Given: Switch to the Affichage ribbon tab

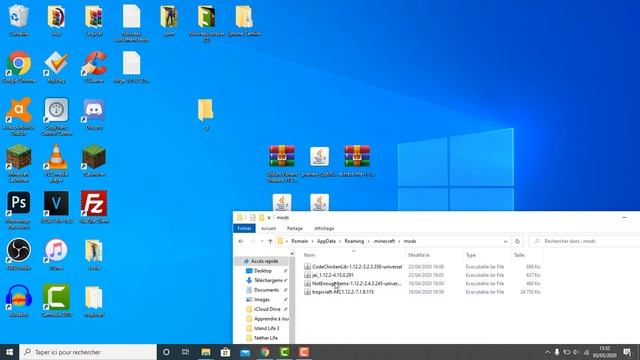Looking at the screenshot, I should (x=324, y=228).
